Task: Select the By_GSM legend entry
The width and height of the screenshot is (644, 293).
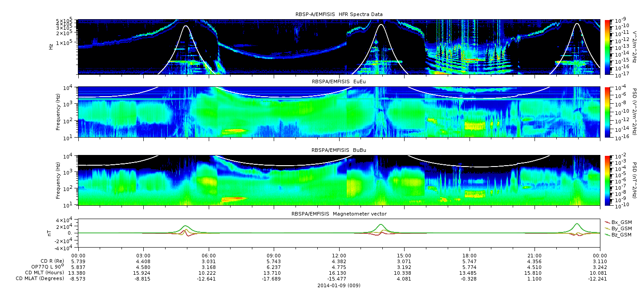Action: pyautogui.click(x=621, y=228)
